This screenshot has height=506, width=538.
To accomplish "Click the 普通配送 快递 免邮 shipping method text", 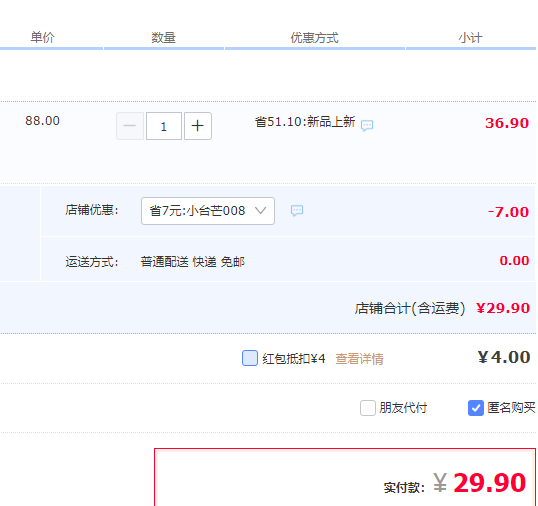I will (192, 262).
